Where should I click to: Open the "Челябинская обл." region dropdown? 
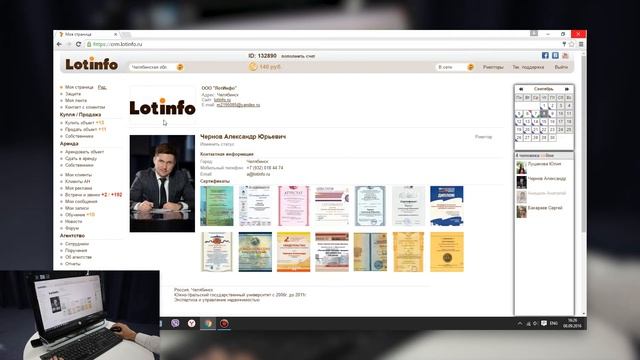(157, 67)
